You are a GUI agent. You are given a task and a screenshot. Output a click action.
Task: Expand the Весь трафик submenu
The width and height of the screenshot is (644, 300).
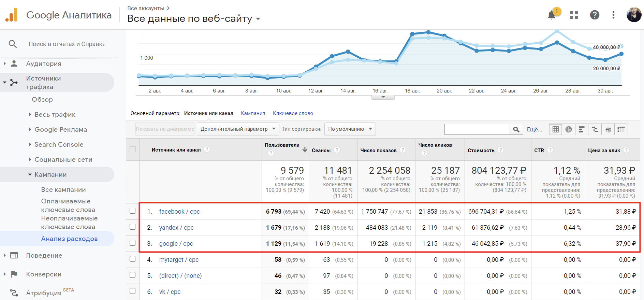[30, 114]
